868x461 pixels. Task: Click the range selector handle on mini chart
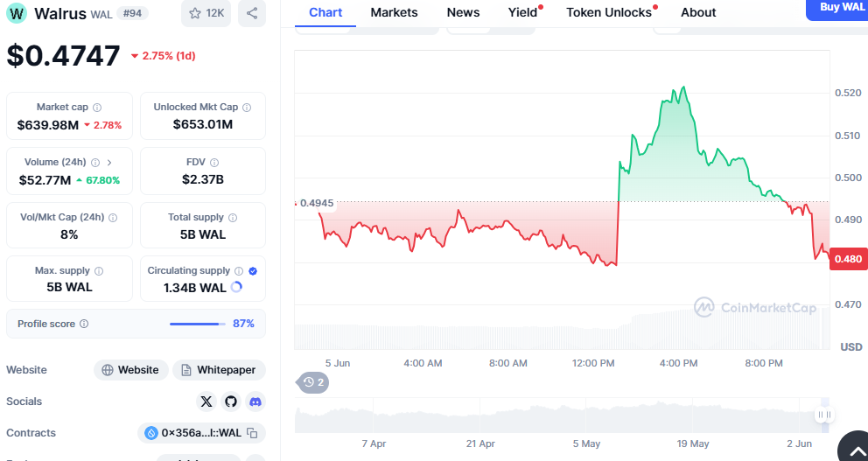(x=825, y=415)
